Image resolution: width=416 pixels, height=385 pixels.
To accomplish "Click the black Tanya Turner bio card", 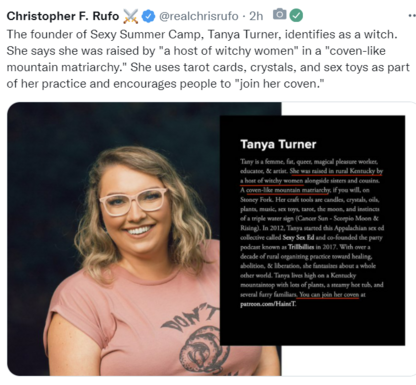I will 312,230.
